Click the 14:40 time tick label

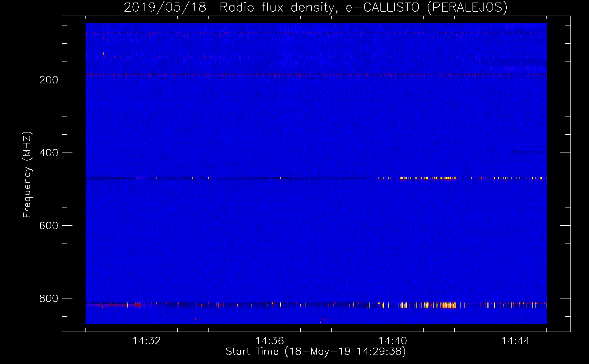click(393, 341)
